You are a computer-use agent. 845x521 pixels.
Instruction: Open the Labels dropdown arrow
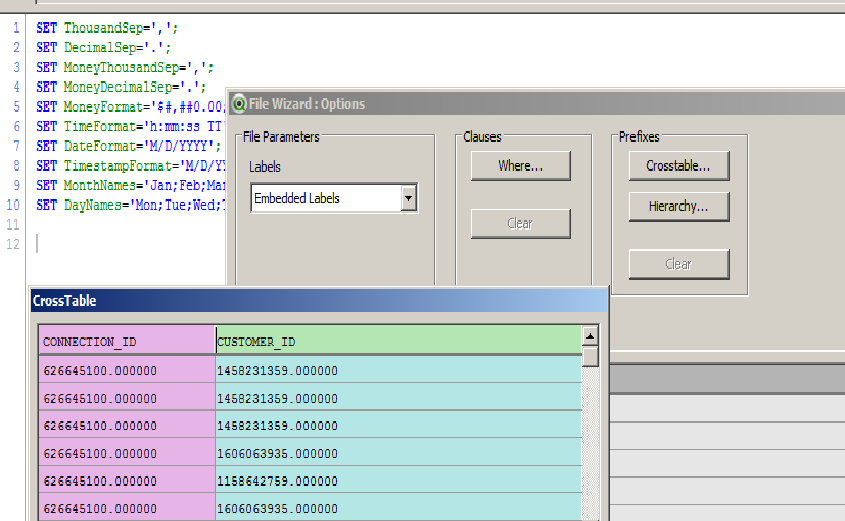[x=408, y=198]
